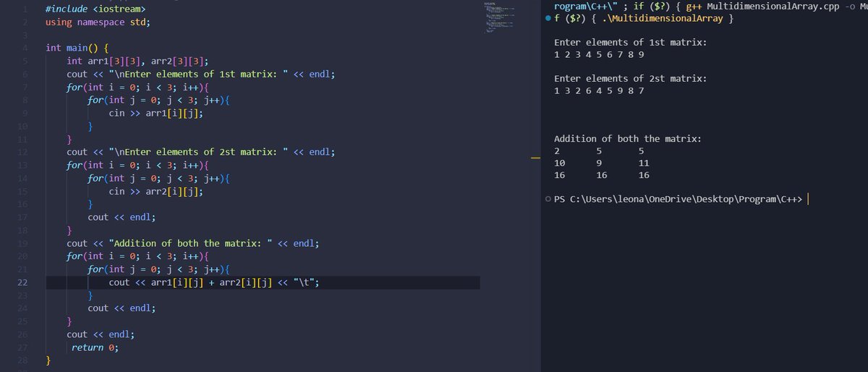Screen dimensions: 868x372
Task: Click the 'Enter elements of 1st matrix' cout statement
Action: (201, 74)
